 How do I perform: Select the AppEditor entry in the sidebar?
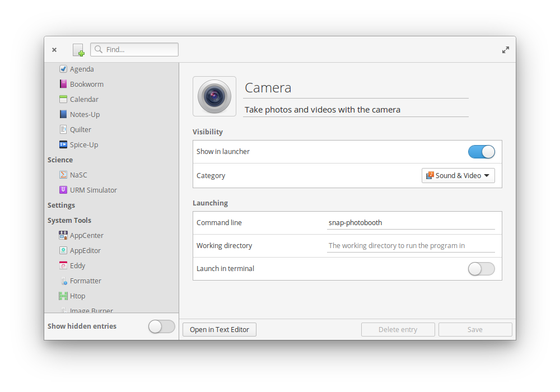click(x=111, y=250)
